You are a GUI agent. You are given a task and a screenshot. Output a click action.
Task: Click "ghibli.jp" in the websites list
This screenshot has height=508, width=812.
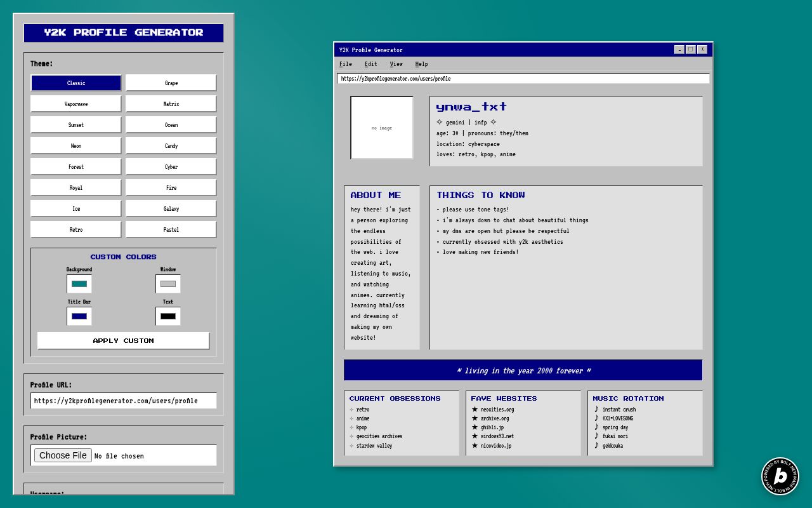pos(492,427)
